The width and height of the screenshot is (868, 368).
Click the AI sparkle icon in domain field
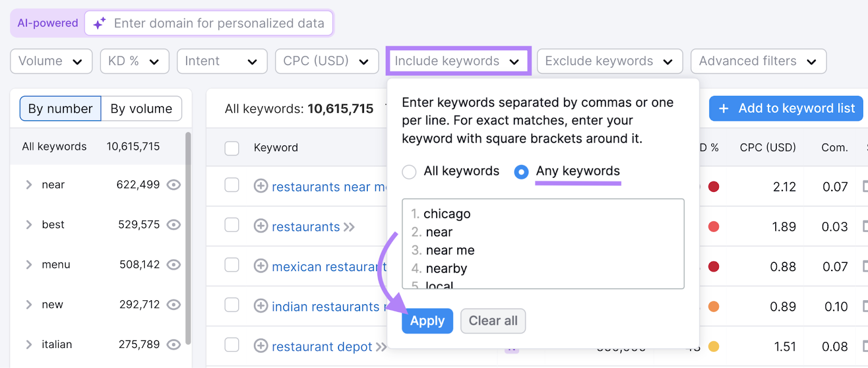click(x=98, y=23)
